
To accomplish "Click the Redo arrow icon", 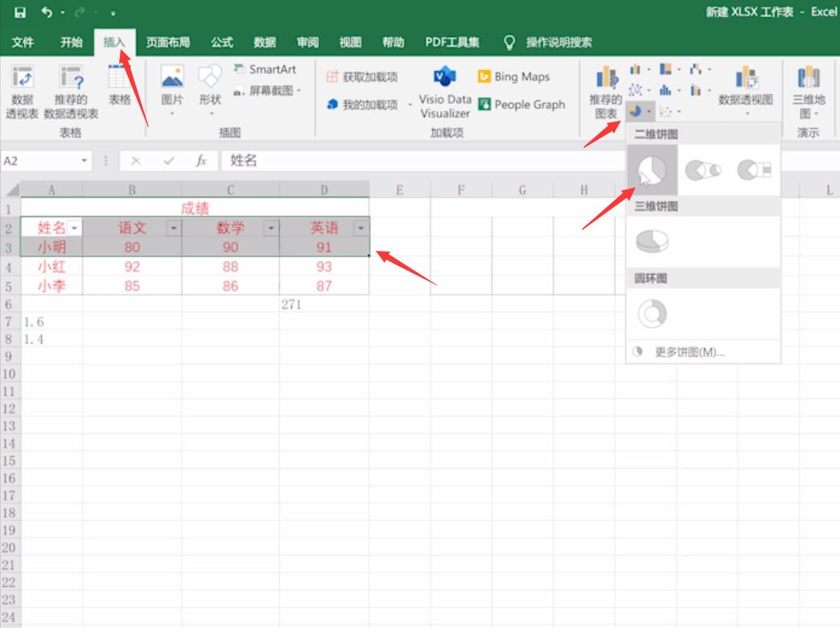I will [x=80, y=12].
